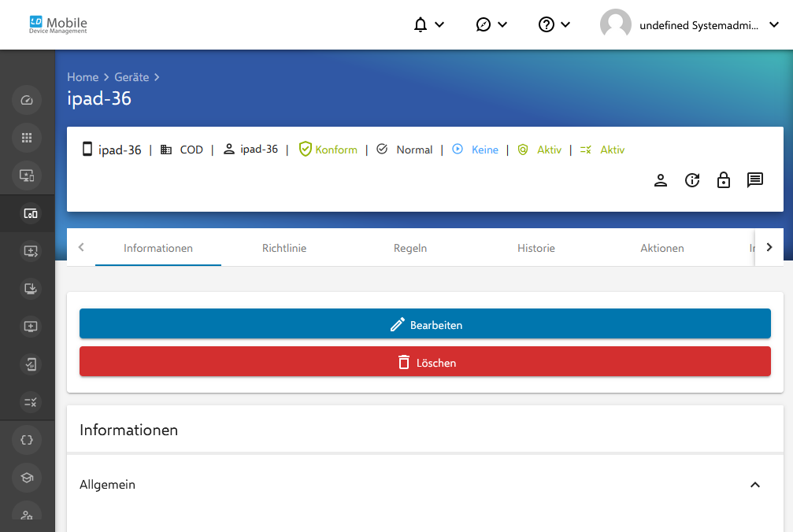
Task: Click the user avatar picture
Action: [x=616, y=24]
